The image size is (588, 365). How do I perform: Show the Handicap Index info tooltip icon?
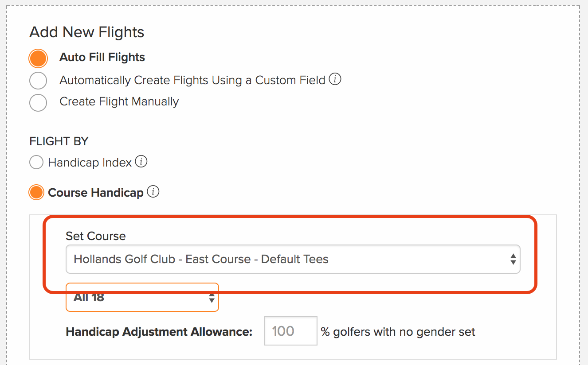pos(141,162)
